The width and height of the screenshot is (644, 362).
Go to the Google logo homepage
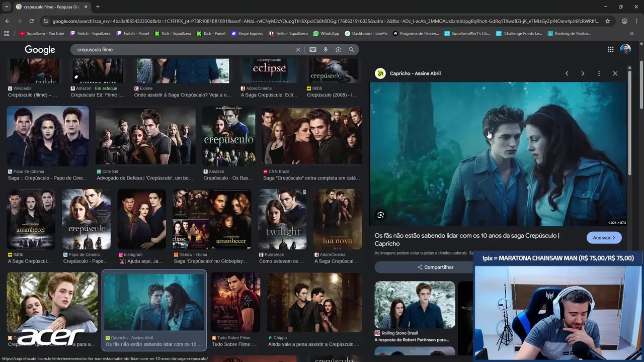tap(40, 50)
